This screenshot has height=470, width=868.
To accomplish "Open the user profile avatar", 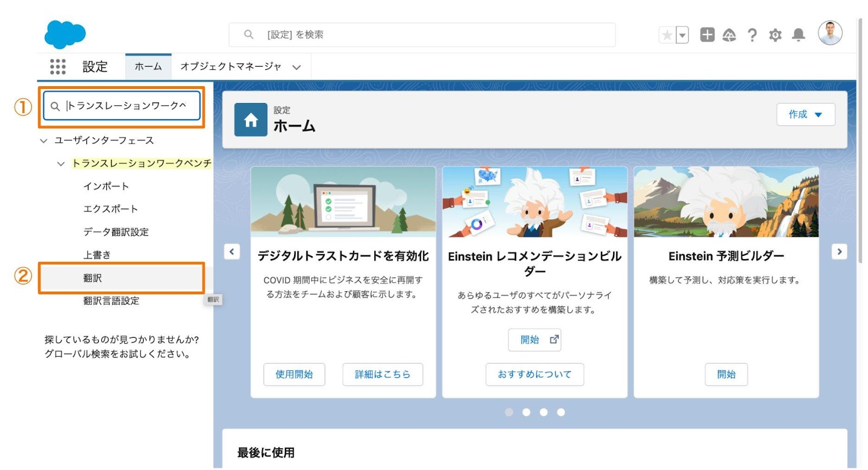I will (830, 33).
